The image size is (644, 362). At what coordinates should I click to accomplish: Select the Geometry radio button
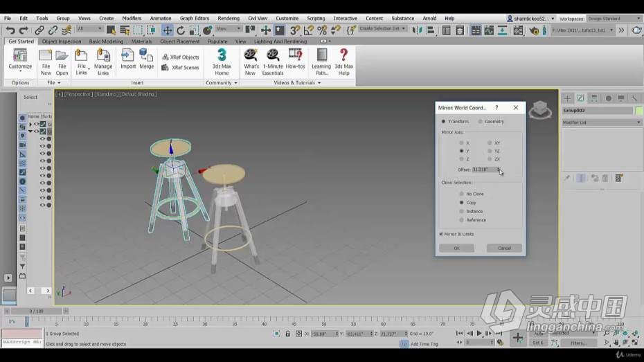pyautogui.click(x=480, y=122)
